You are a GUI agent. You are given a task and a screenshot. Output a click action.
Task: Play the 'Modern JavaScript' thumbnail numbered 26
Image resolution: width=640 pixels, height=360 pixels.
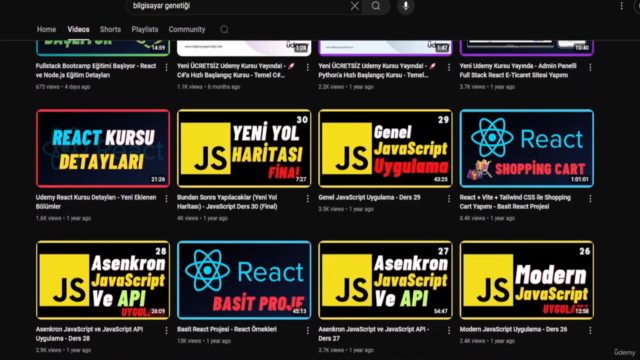(527, 280)
